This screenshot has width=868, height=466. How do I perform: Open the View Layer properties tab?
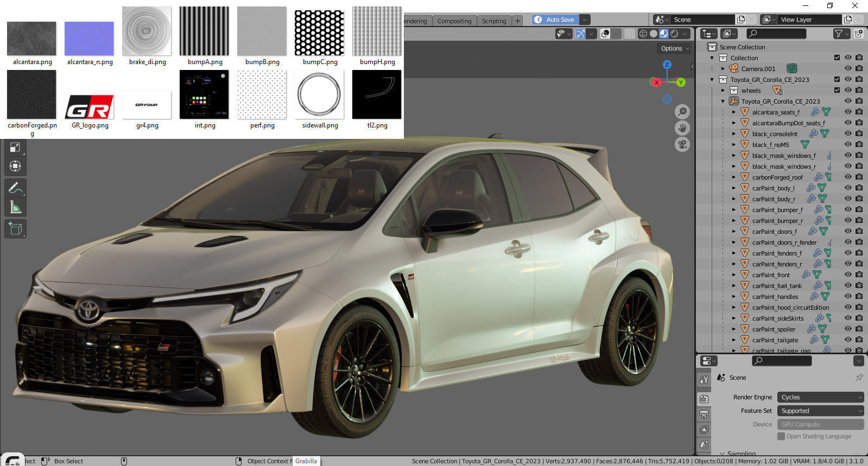pos(704,430)
